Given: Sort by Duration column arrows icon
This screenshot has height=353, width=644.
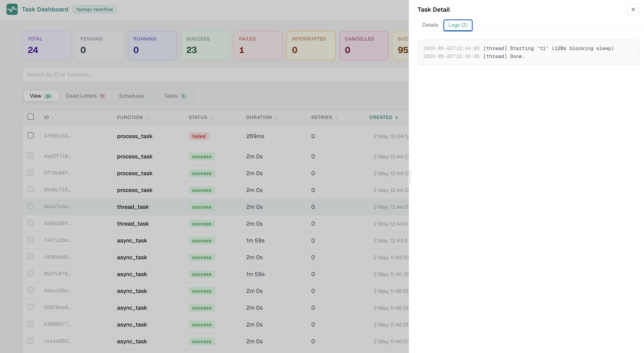Looking at the screenshot, I should pyautogui.click(x=276, y=118).
